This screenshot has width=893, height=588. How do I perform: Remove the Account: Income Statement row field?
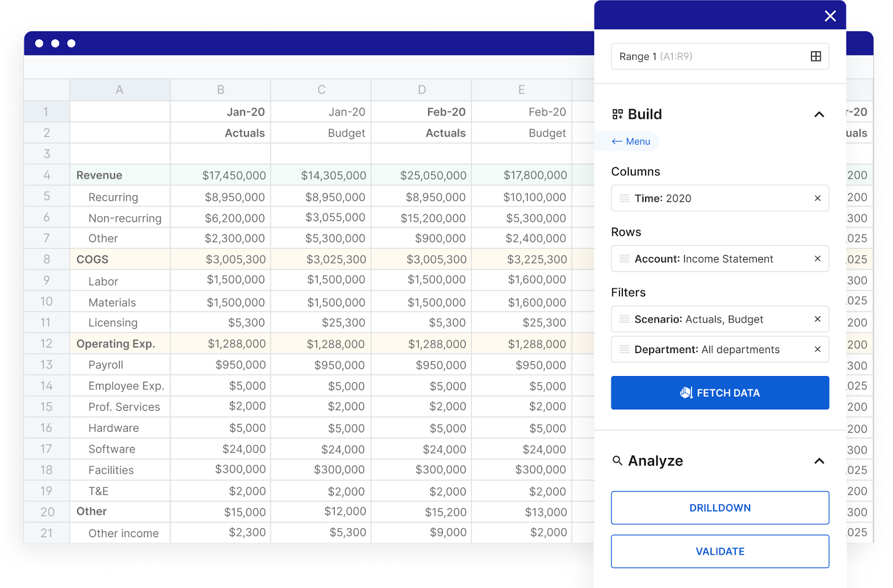[x=817, y=258]
